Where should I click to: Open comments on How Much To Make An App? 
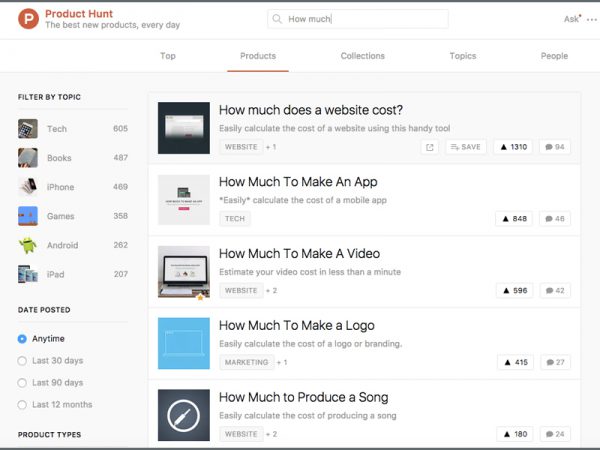(x=554, y=219)
